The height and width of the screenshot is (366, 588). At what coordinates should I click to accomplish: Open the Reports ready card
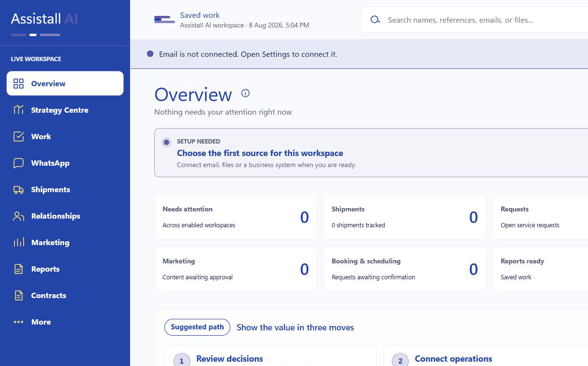coord(540,269)
